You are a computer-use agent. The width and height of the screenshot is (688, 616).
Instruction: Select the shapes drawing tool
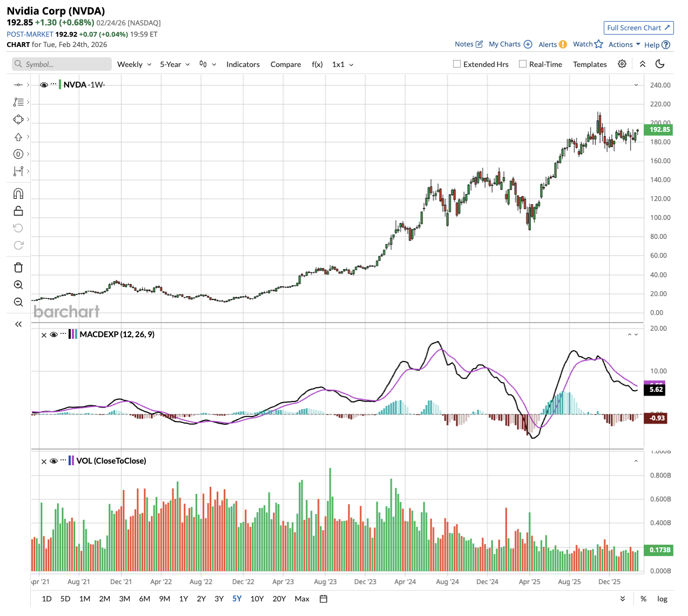pyautogui.click(x=18, y=119)
